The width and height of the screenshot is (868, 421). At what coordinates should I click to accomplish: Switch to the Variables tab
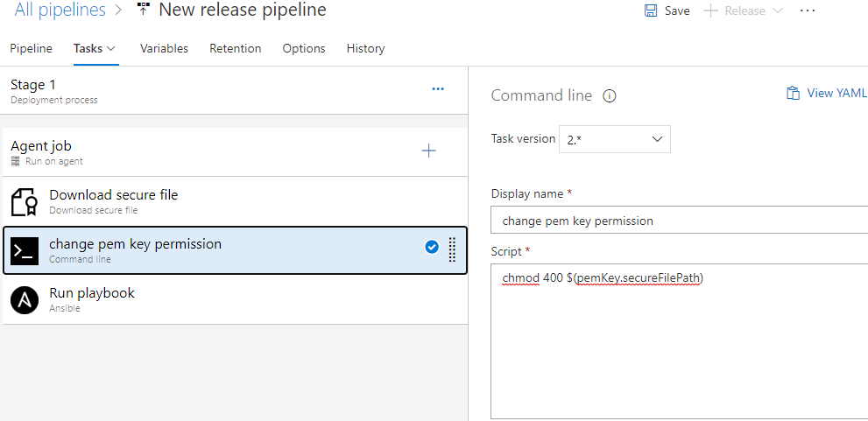pyautogui.click(x=164, y=49)
